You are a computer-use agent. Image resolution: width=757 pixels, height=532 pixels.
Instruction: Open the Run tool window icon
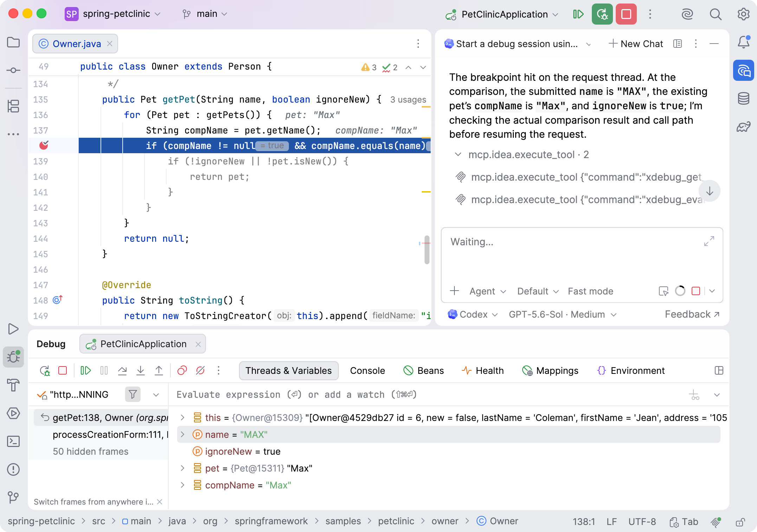point(13,329)
